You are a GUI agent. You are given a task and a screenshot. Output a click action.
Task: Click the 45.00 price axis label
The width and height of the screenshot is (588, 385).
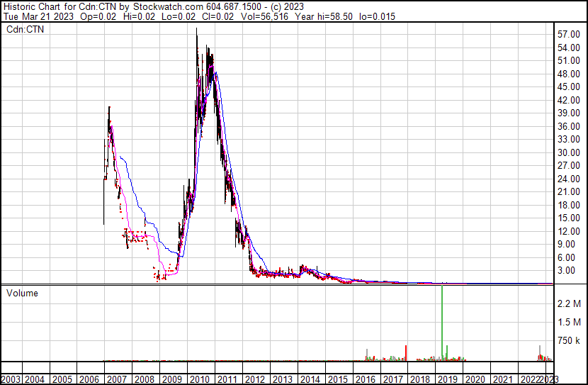[x=569, y=87]
